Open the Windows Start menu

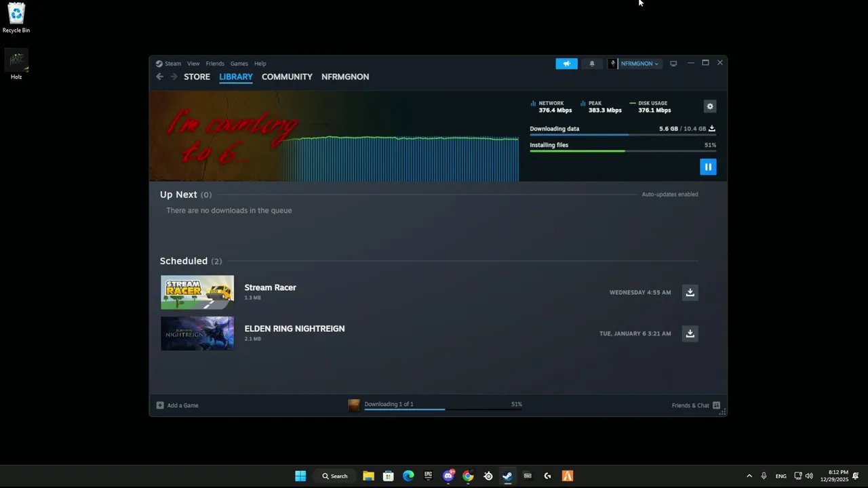300,476
